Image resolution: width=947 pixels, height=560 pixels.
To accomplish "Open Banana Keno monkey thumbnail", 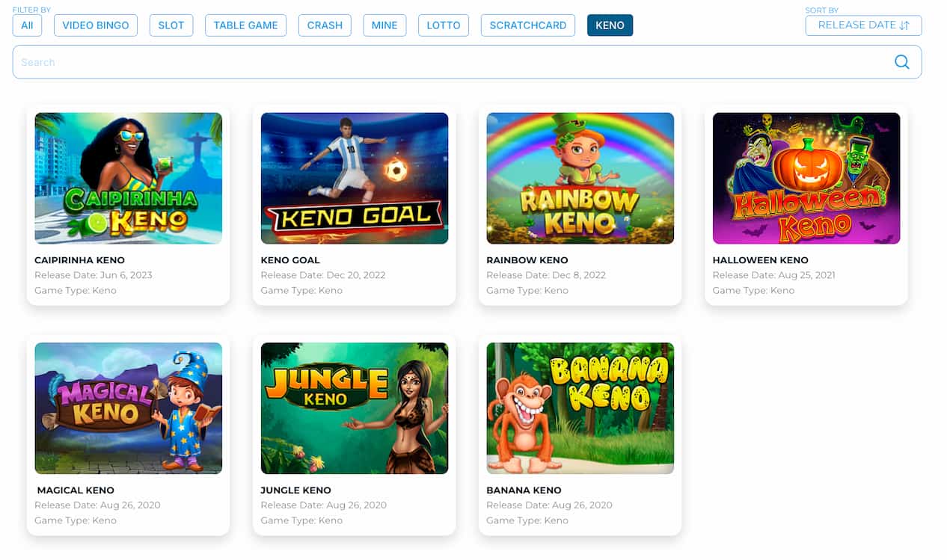I will point(580,408).
